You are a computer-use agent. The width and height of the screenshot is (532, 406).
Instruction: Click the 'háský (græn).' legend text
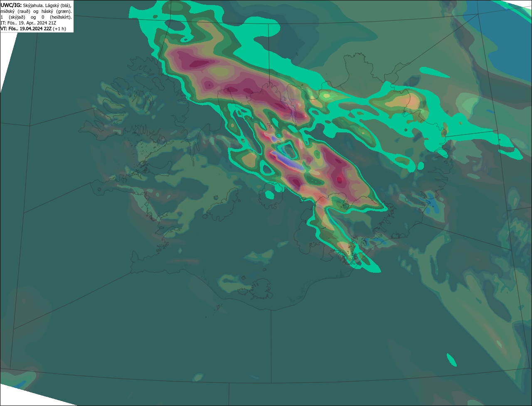[57, 12]
